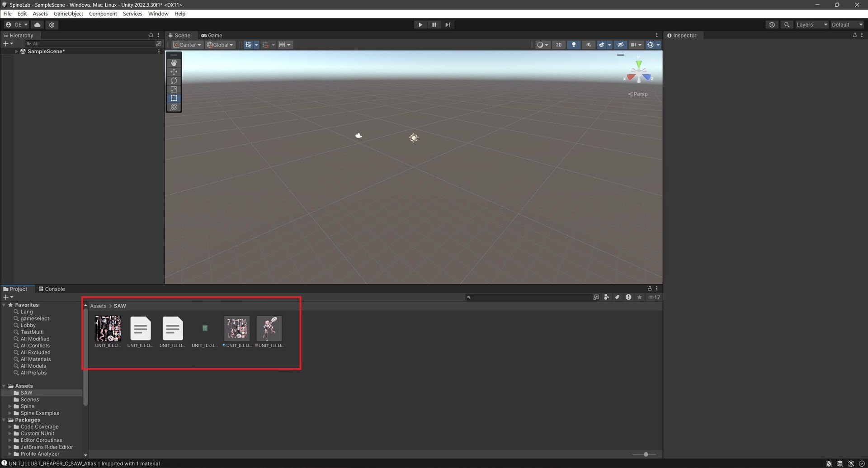Open the Layers dropdown
868x468 pixels.
811,25
